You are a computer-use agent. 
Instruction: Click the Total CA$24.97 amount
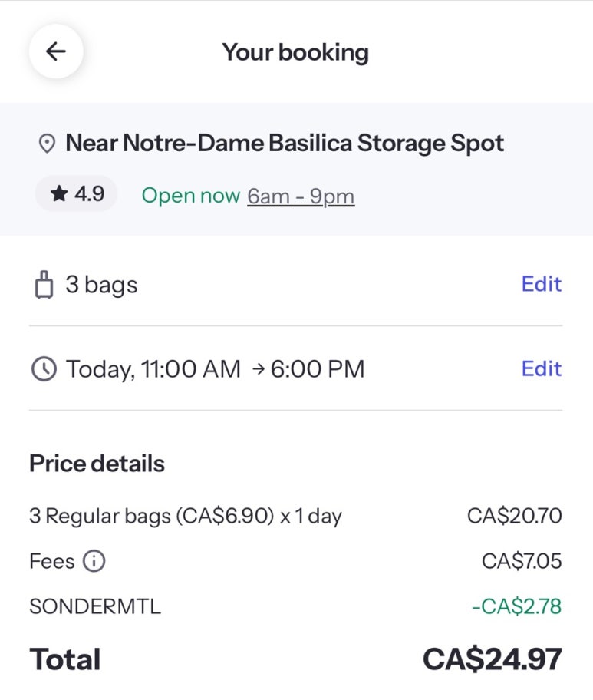pos(493,659)
